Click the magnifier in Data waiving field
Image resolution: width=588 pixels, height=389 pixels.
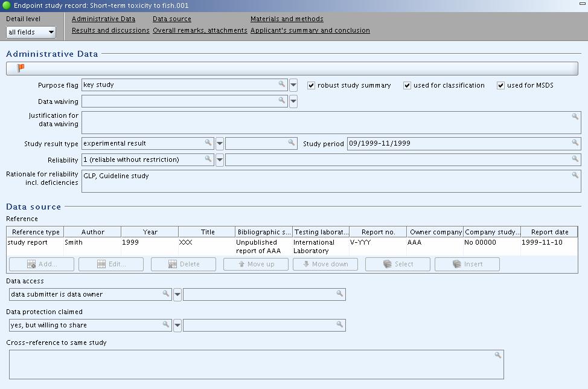282,100
